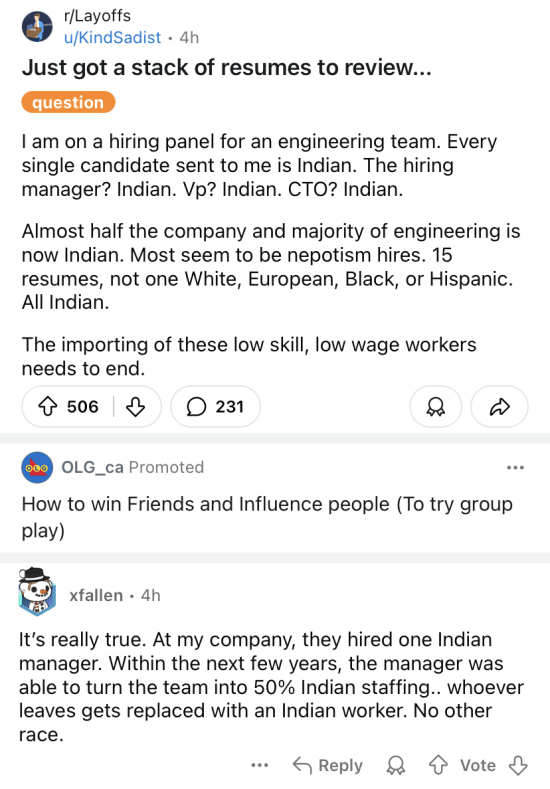
Task: View xfallen's snoo avatar profile
Action: [36, 592]
